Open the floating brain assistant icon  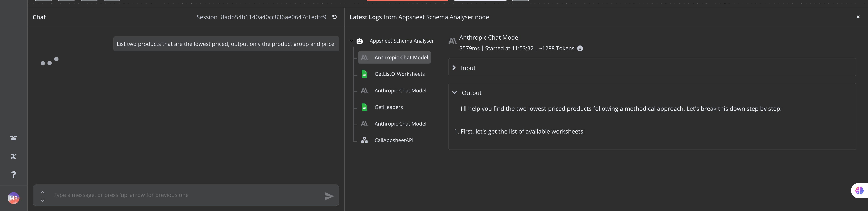click(x=859, y=191)
